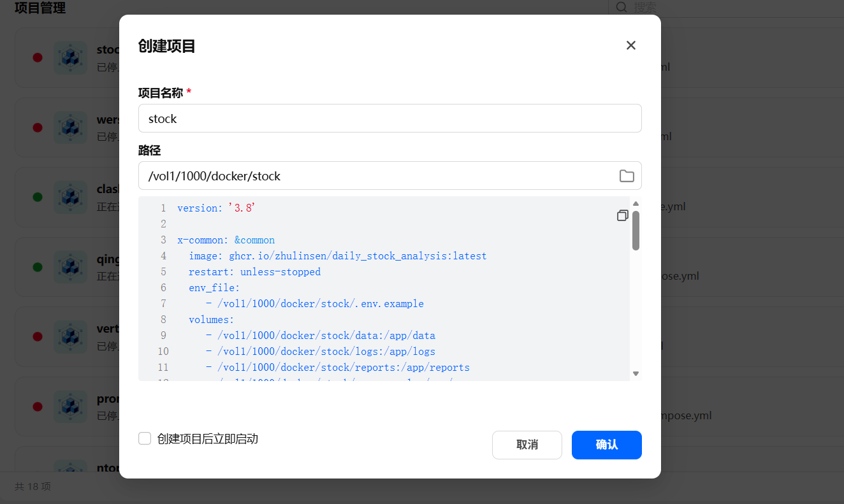Image resolution: width=844 pixels, height=504 pixels.
Task: Click the project icon in the qing row
Action: [70, 267]
